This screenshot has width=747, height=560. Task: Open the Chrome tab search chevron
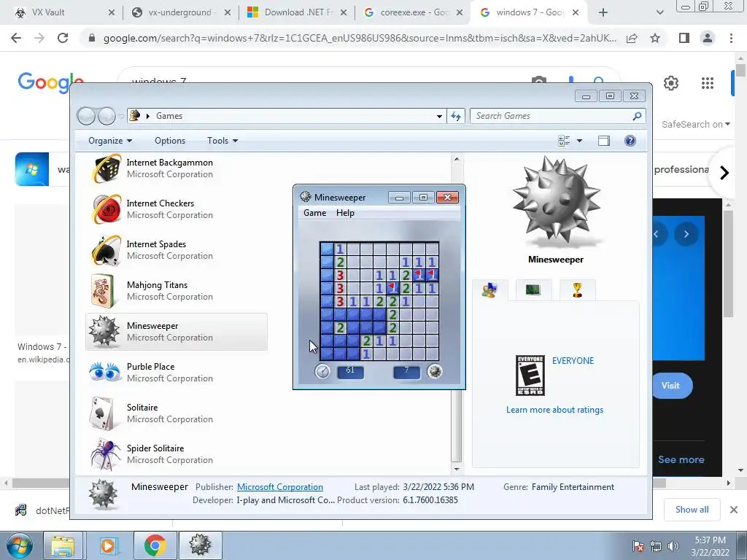click(659, 12)
